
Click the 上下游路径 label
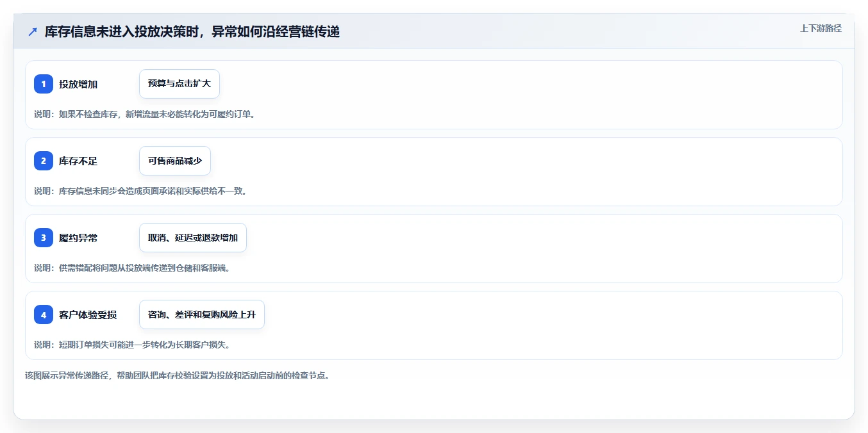click(821, 28)
